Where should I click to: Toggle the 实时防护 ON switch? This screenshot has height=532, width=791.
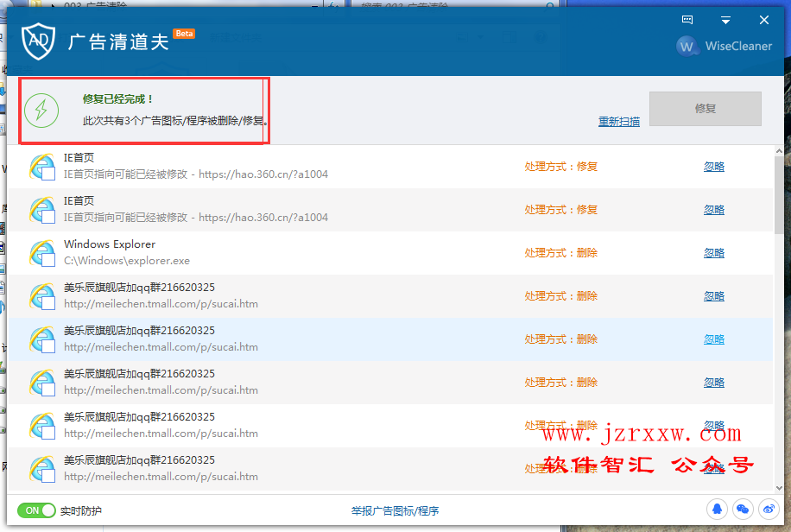(36, 510)
